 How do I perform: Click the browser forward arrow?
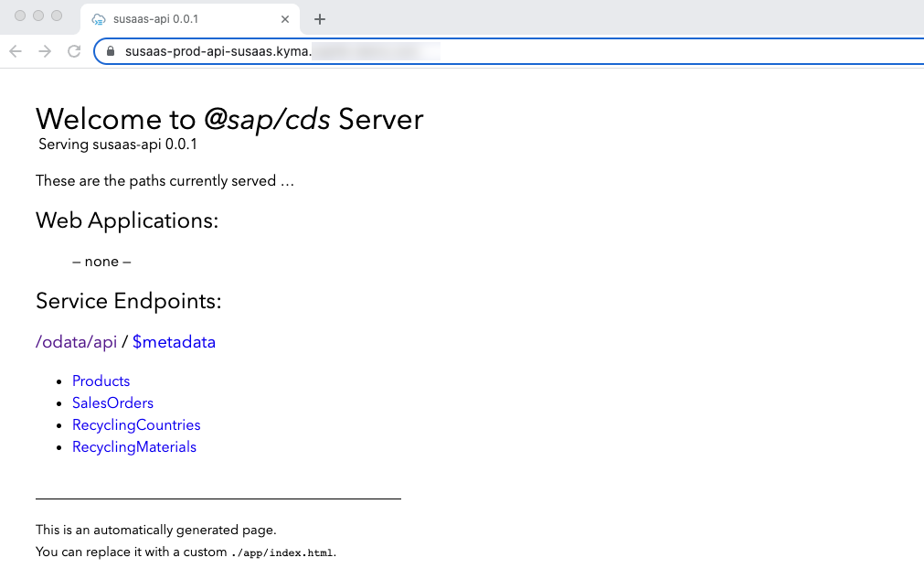click(45, 51)
